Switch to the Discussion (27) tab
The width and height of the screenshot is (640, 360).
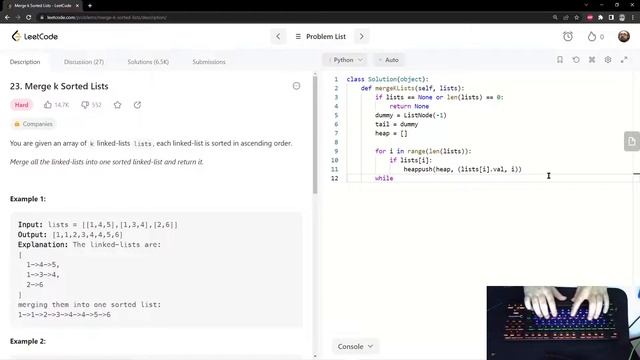[84, 62]
